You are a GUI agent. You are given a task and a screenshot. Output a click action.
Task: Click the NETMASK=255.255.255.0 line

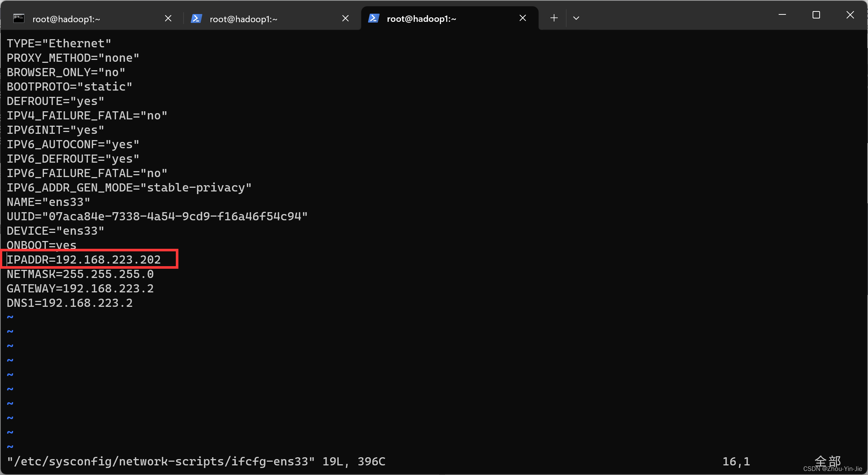[x=80, y=274]
